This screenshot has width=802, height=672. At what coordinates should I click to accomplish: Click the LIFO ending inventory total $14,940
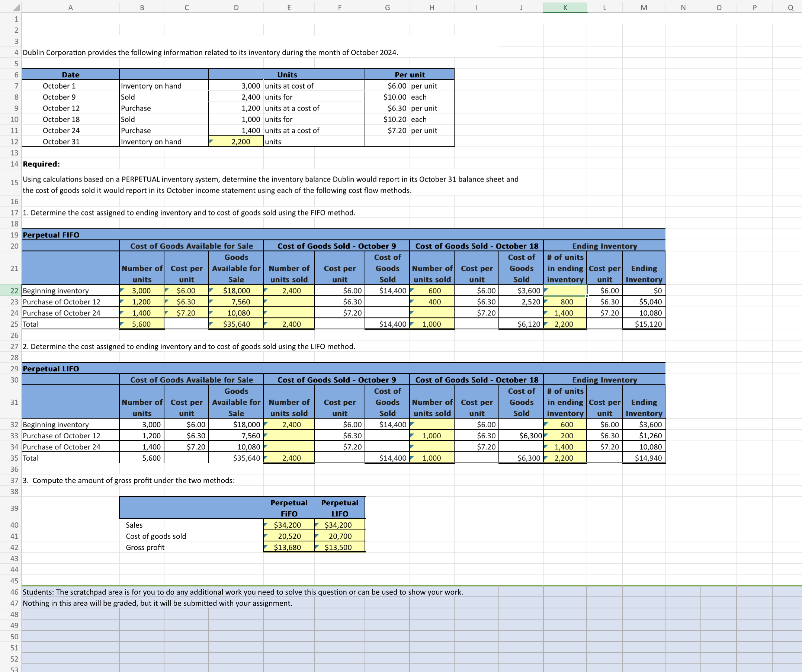644,458
